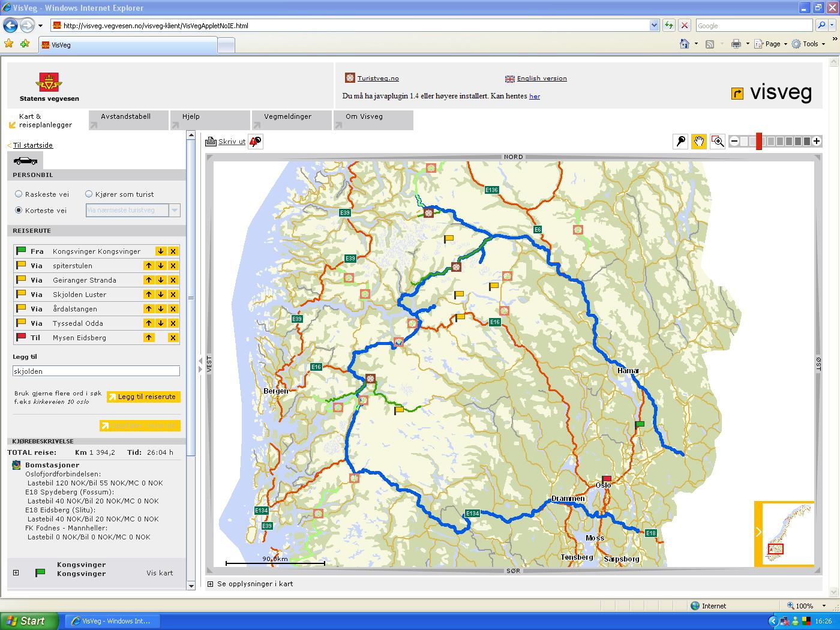Move Geiranger Stranda up in route

148,280
